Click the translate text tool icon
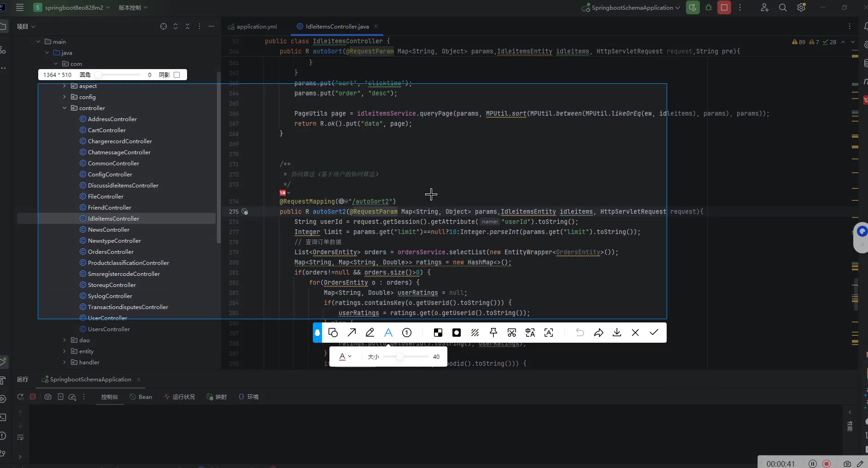The width and height of the screenshot is (868, 468). coord(530,333)
